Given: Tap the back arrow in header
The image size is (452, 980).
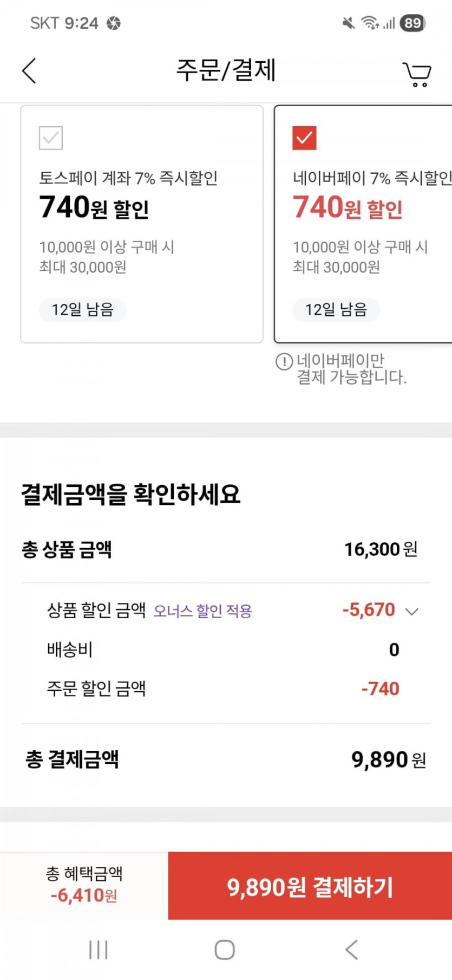Looking at the screenshot, I should (x=29, y=71).
